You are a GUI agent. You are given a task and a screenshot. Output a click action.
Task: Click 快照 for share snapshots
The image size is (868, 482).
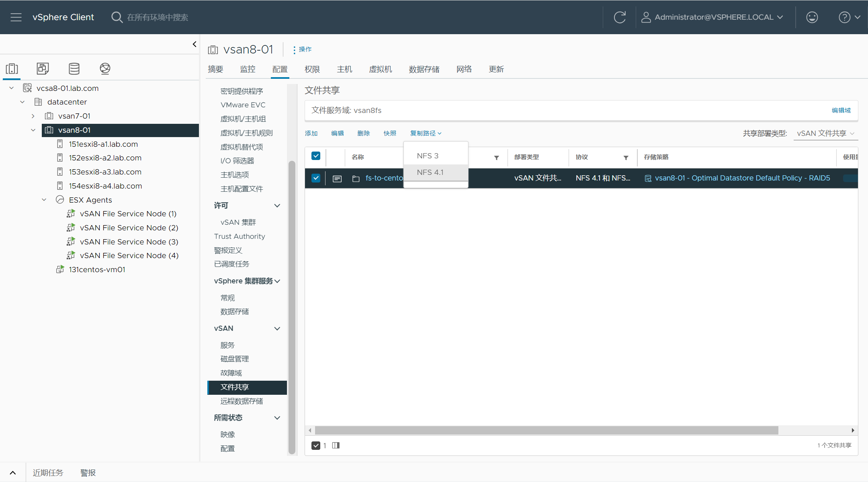point(390,133)
